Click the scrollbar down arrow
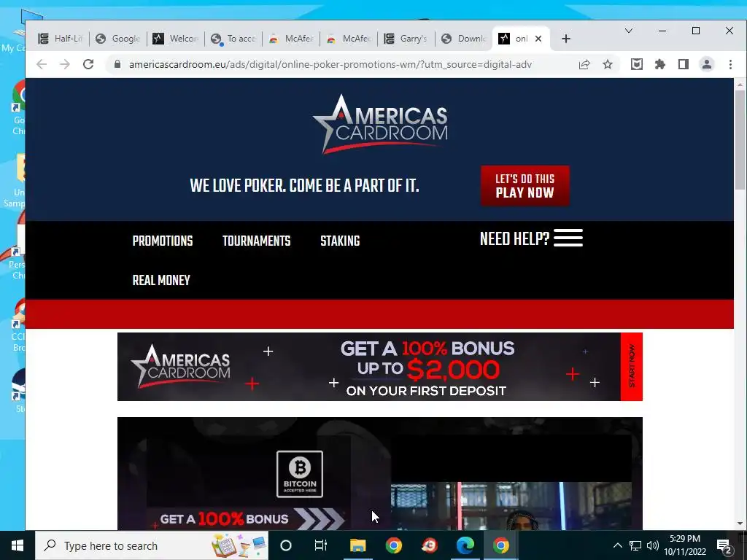Viewport: 747px width, 560px height. (x=740, y=524)
